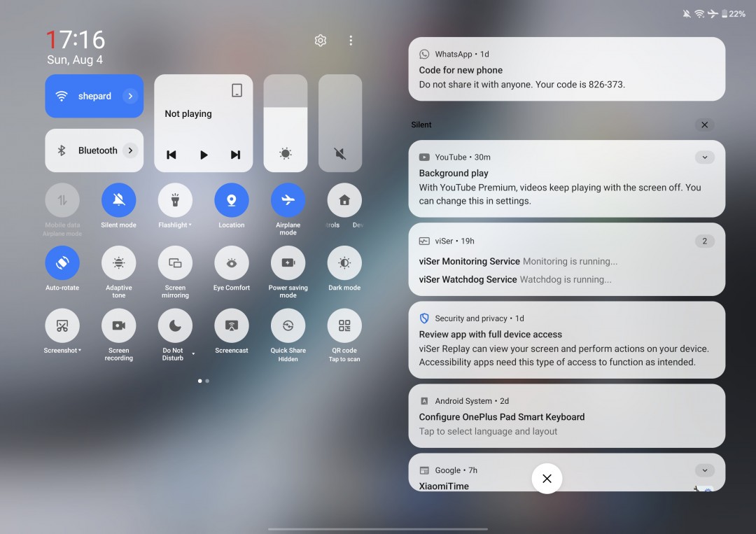Viewport: 756px width, 534px height.
Task: Enable Eye Comfort mode
Action: (232, 263)
